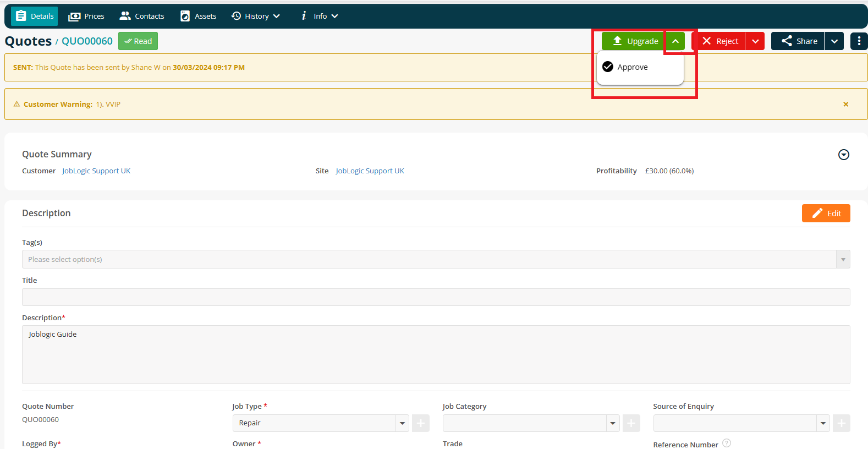This screenshot has height=449, width=868.
Task: Click the Share button
Action: point(798,41)
